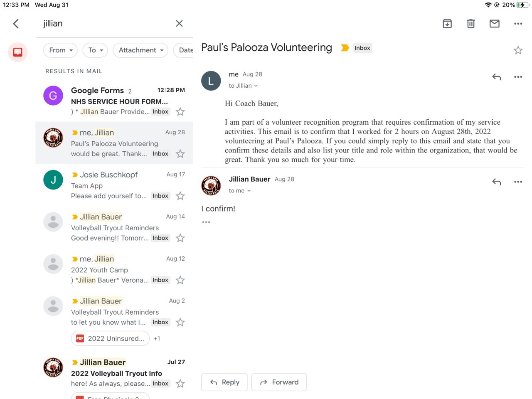This screenshot has height=399, width=532.
Task: Delete this conversation with trash icon
Action: tap(470, 24)
